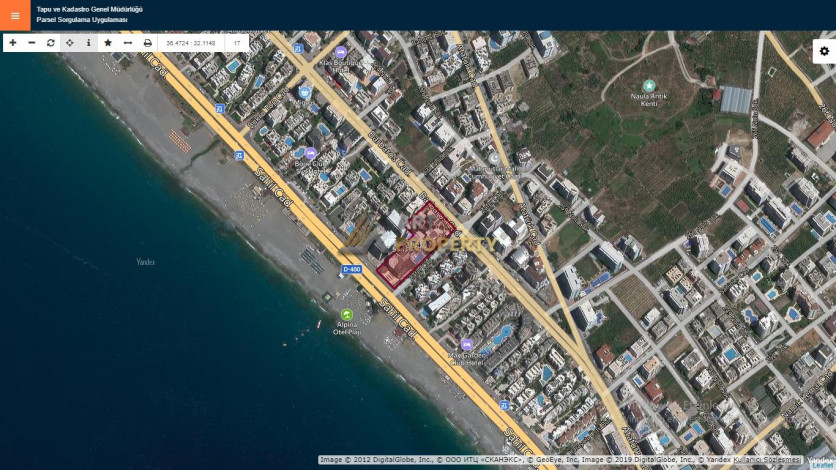Image resolution: width=836 pixels, height=470 pixels.
Task: Click the star favorites icon
Action: pos(108,43)
